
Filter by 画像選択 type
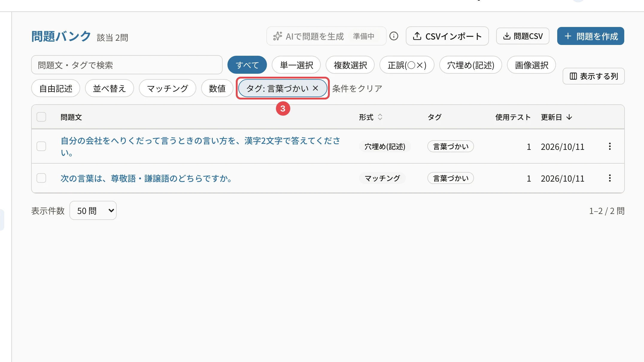coord(531,65)
